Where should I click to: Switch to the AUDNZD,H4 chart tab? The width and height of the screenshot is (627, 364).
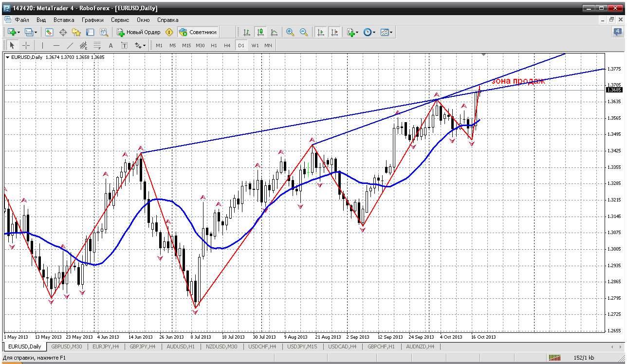pyautogui.click(x=421, y=346)
